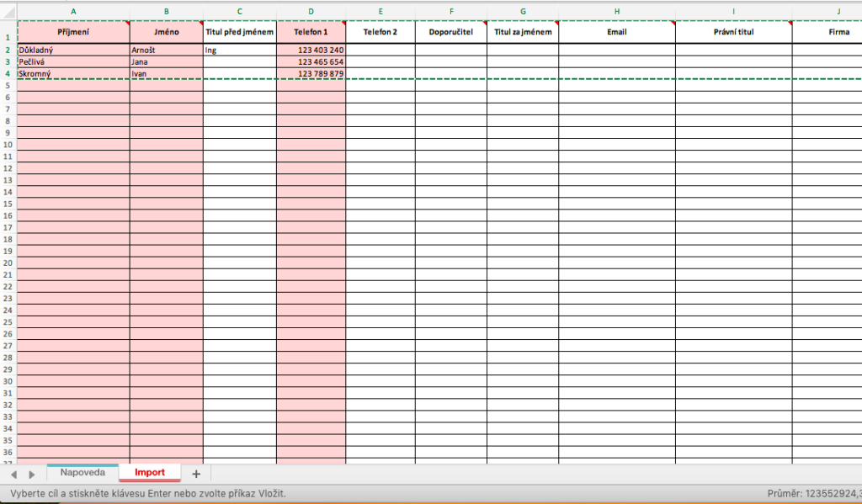Click empty Telefon 2 cell in Jana's row
The image size is (862, 504).
(x=380, y=61)
